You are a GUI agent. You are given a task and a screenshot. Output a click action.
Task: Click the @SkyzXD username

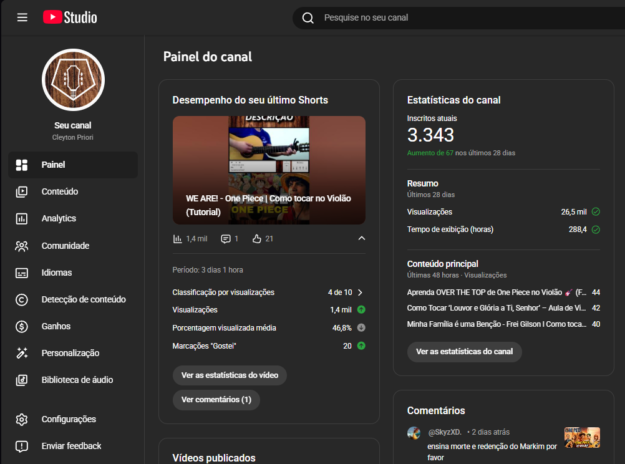pyautogui.click(x=444, y=433)
